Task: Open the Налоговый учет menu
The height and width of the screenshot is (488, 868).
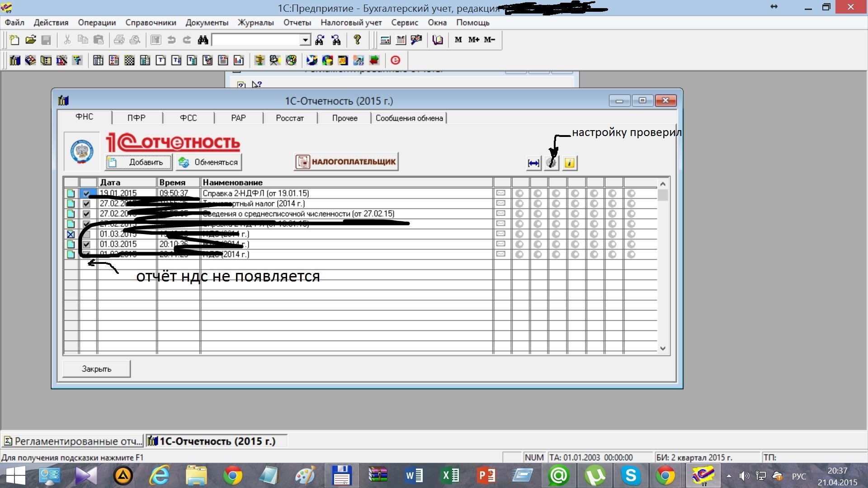Action: 351,23
